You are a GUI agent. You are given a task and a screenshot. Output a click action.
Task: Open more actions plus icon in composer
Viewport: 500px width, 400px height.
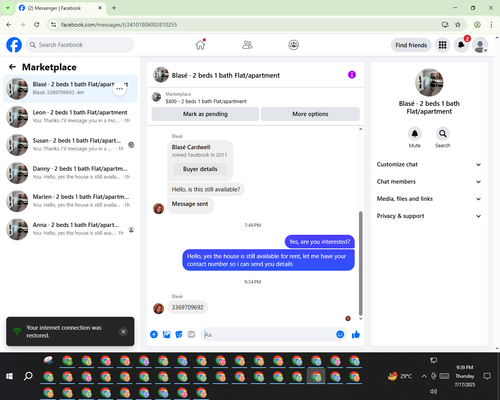tap(154, 334)
